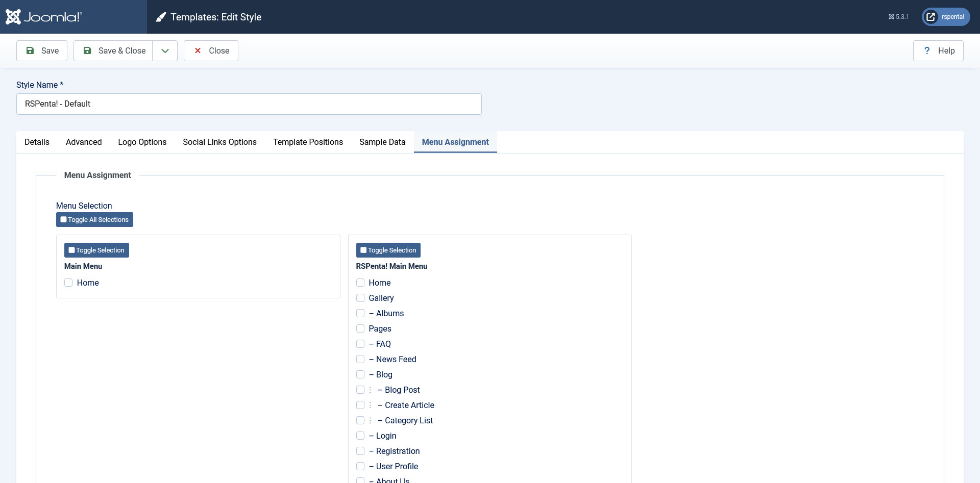Click the Help question mark icon
Viewport: 980px width, 483px height.
pyautogui.click(x=927, y=50)
